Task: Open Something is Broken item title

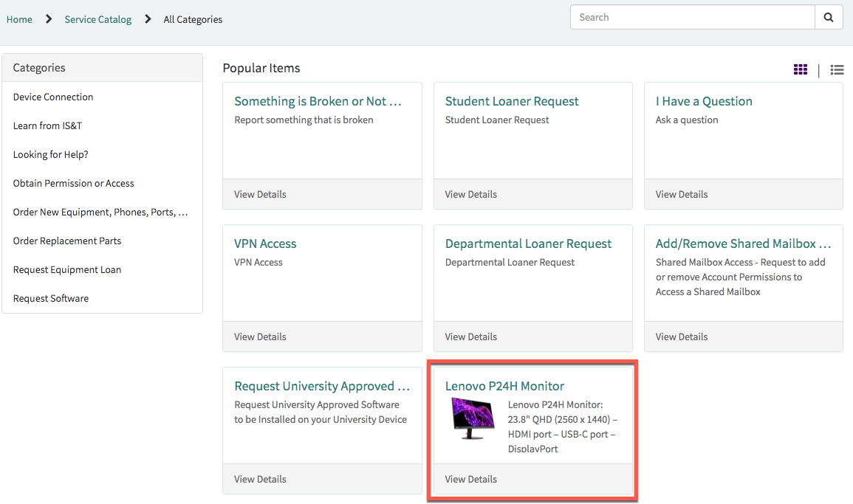Action: (x=318, y=101)
